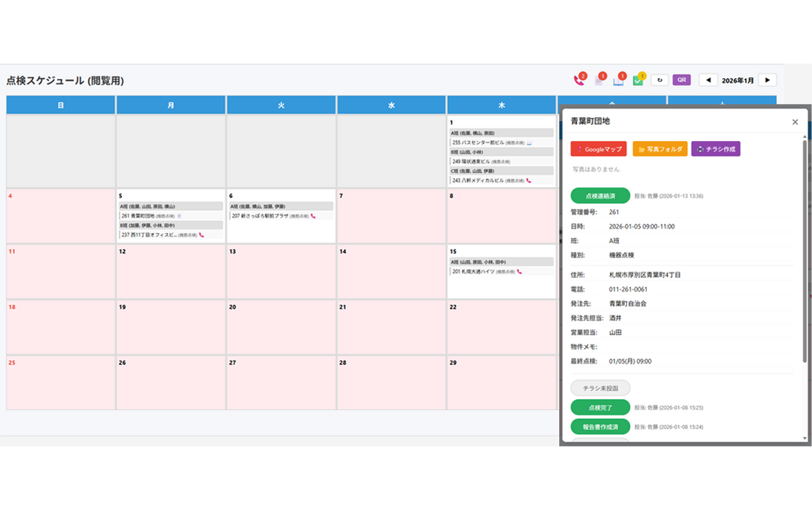
Task: Select the 261 青葉町団地 entry on the 5th
Action: click(146, 216)
